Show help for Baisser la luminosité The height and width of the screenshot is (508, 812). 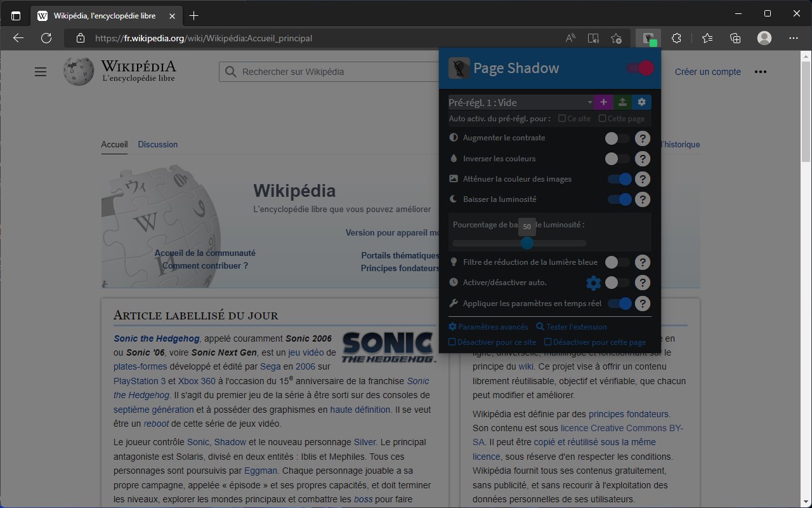[x=643, y=199]
